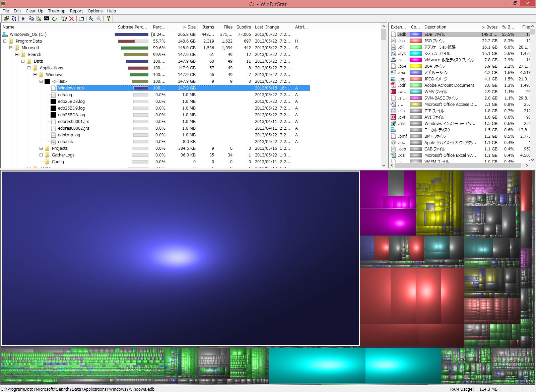Click the .avi extension icon
This screenshot has height=392, width=536.
click(x=393, y=117)
